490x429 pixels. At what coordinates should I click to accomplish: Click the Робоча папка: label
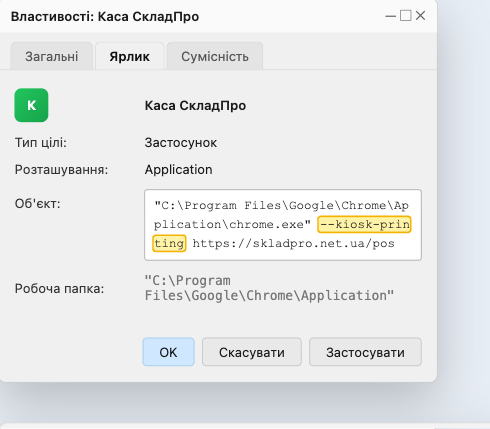[x=59, y=289]
